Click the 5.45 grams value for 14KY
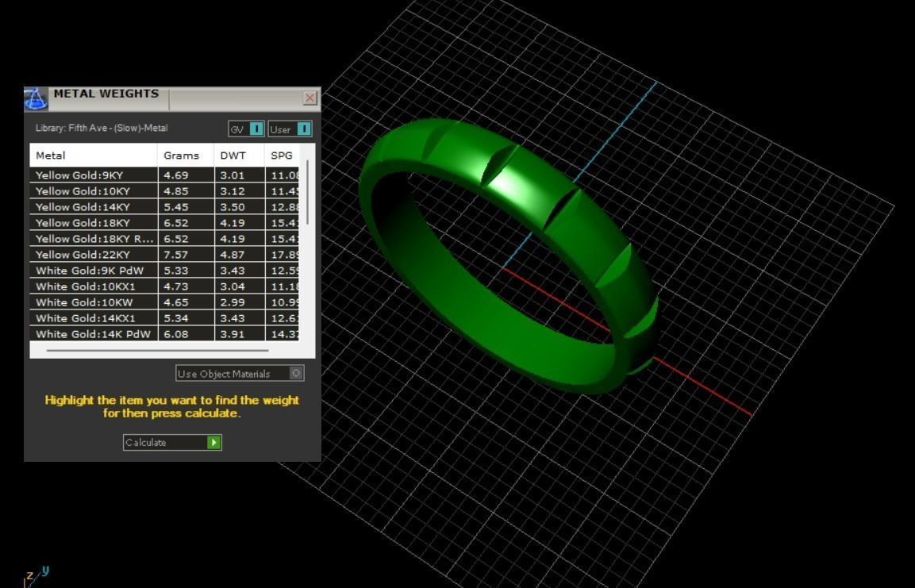 (x=175, y=206)
